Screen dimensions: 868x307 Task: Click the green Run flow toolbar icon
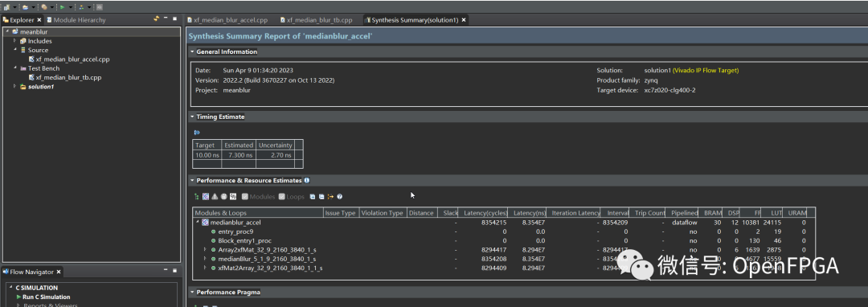(x=62, y=7)
